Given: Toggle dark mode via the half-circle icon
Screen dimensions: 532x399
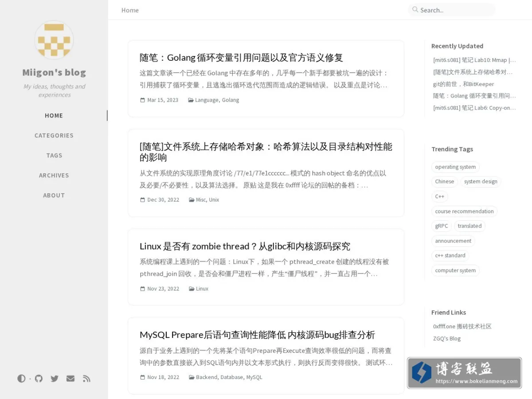Looking at the screenshot, I should 21,378.
